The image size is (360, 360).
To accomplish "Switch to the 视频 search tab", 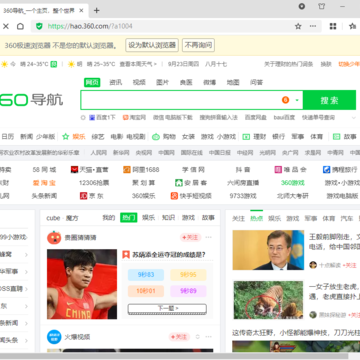I will tap(139, 82).
